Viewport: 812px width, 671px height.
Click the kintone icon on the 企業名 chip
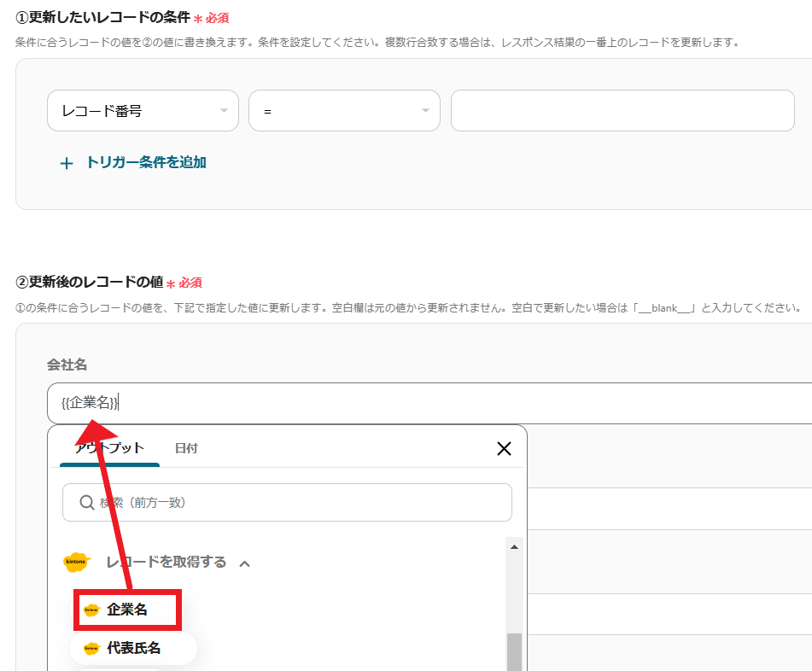tap(92, 610)
